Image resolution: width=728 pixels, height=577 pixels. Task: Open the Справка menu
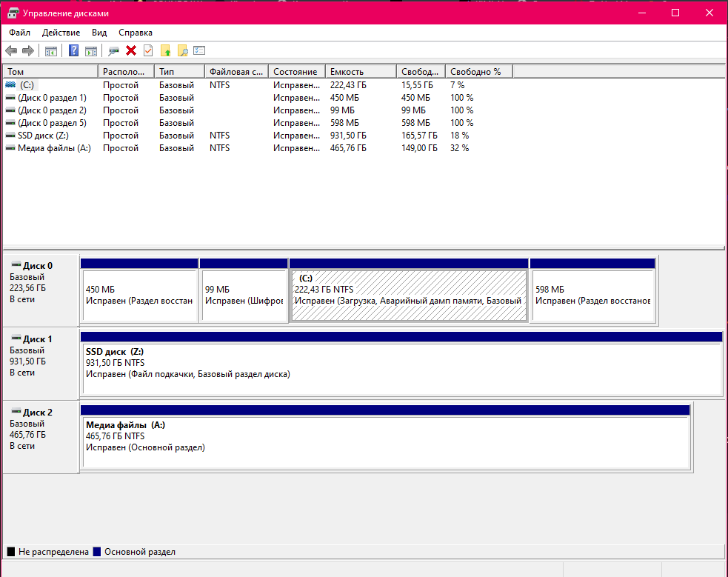click(x=135, y=33)
